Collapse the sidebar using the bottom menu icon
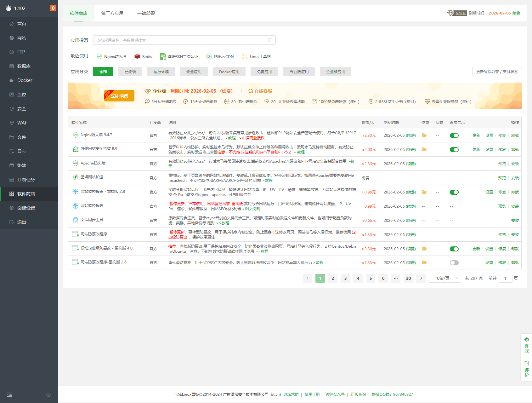 coord(9,395)
